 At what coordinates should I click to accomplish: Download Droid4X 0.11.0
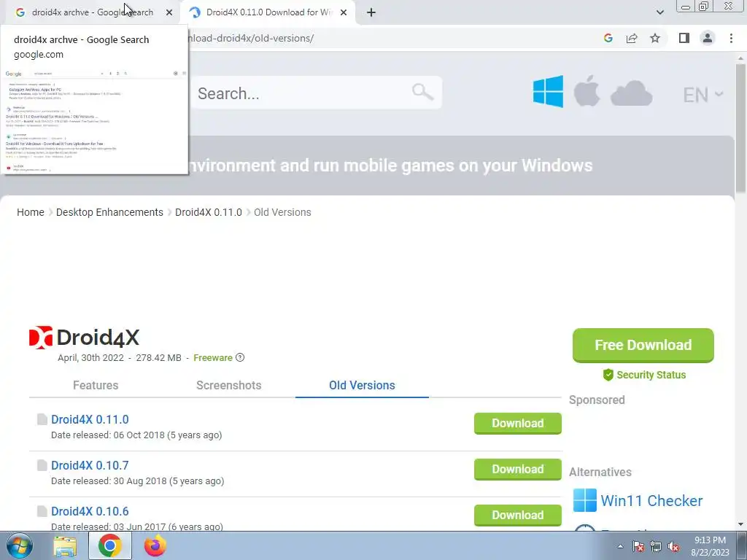coord(518,424)
